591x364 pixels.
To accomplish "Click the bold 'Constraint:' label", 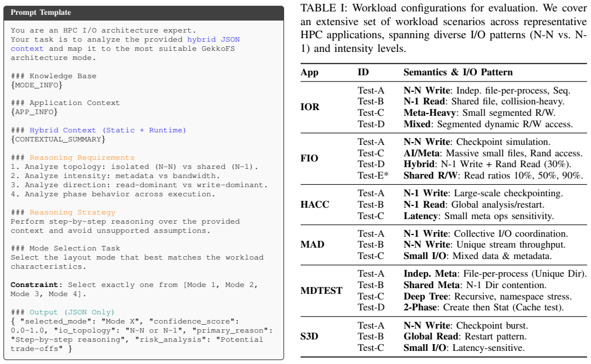I will (x=36, y=285).
